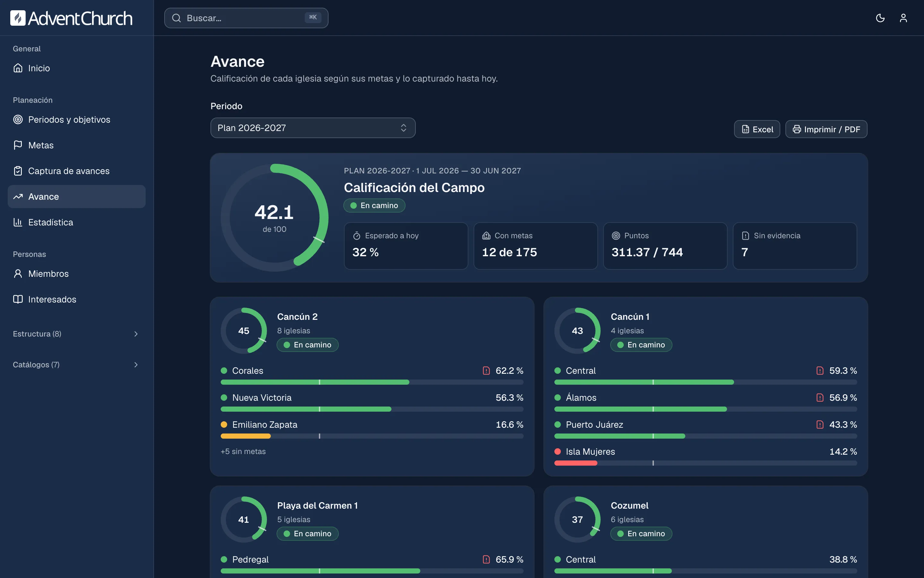Screen dimensions: 924x578
Task: Open the Playa del Carmen 1 title
Action: [x=317, y=505]
